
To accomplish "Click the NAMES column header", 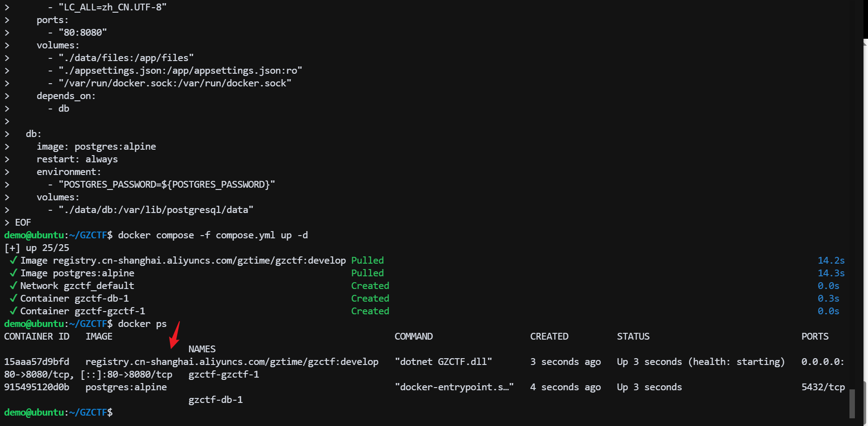I will 202,349.
